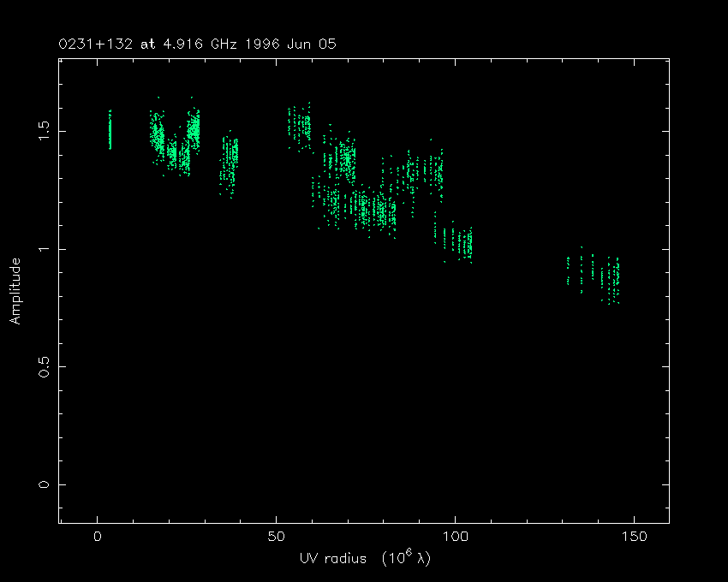Screen dimensions: 728x582
Task: Click the y-axis tick label '0.5'
Action: [45, 367]
